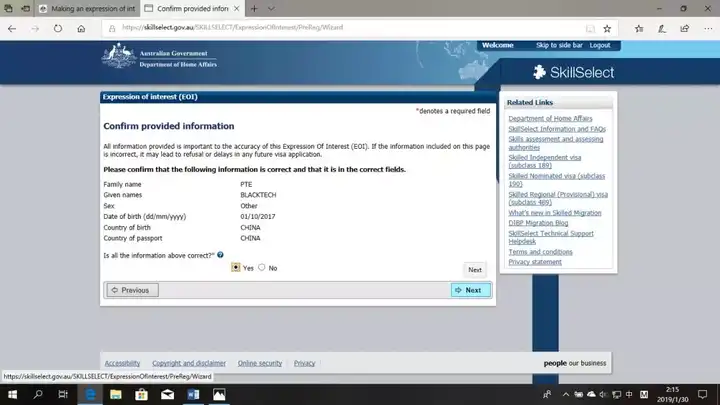The width and height of the screenshot is (720, 405).
Task: Open Terms and conditions link
Action: [x=540, y=252]
